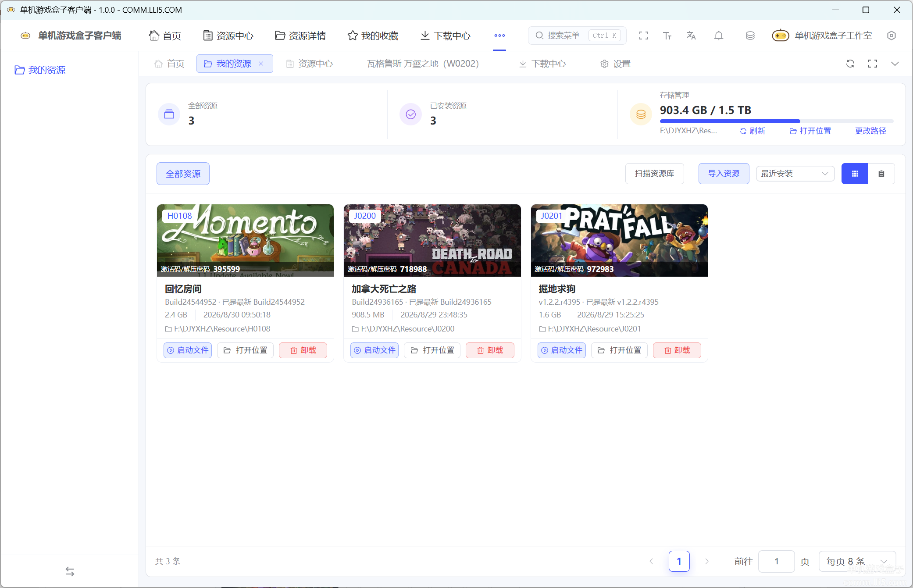Select the 全部资源 filter button
This screenshot has height=588, width=913.
[x=183, y=174]
